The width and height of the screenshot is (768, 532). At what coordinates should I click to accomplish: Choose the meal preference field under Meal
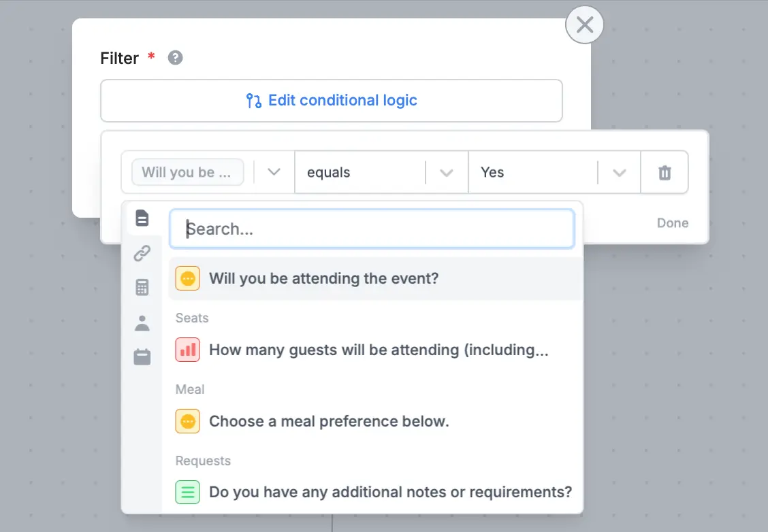pyautogui.click(x=330, y=421)
